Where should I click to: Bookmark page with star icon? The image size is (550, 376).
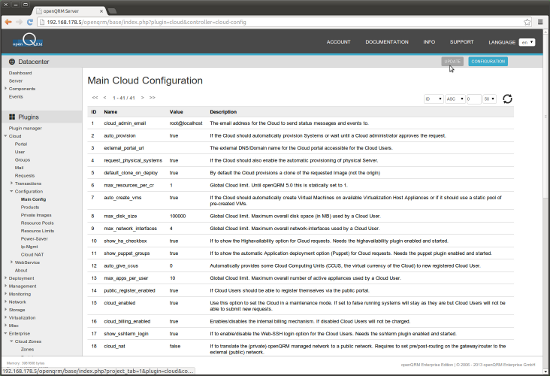click(527, 22)
